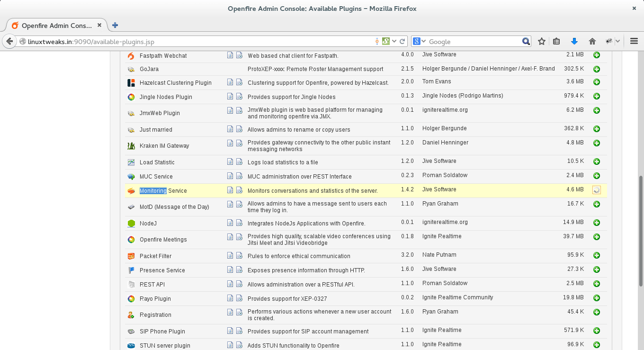The width and height of the screenshot is (644, 350).
Task: Click 'Rules to enforce ethical communication' description
Action: (299, 256)
